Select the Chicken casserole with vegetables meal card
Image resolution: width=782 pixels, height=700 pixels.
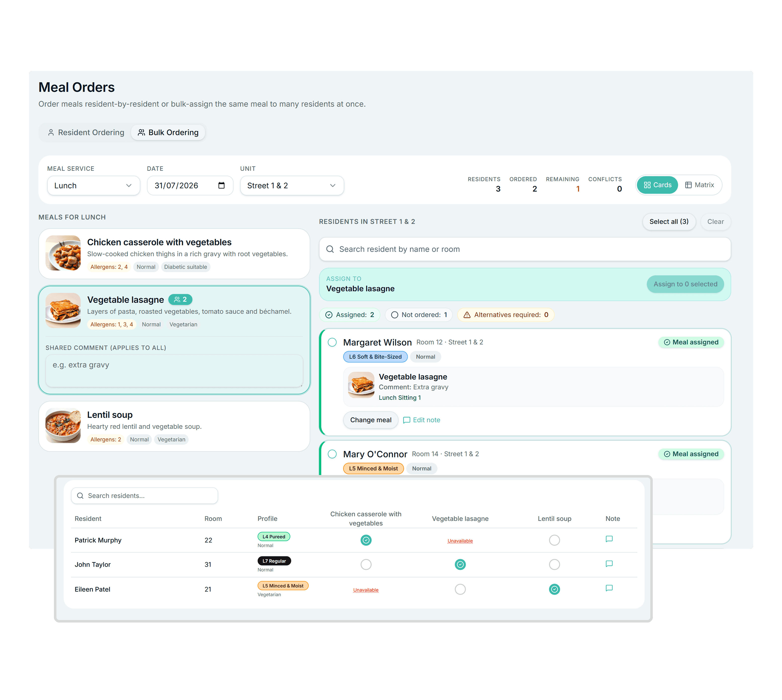pos(174,254)
